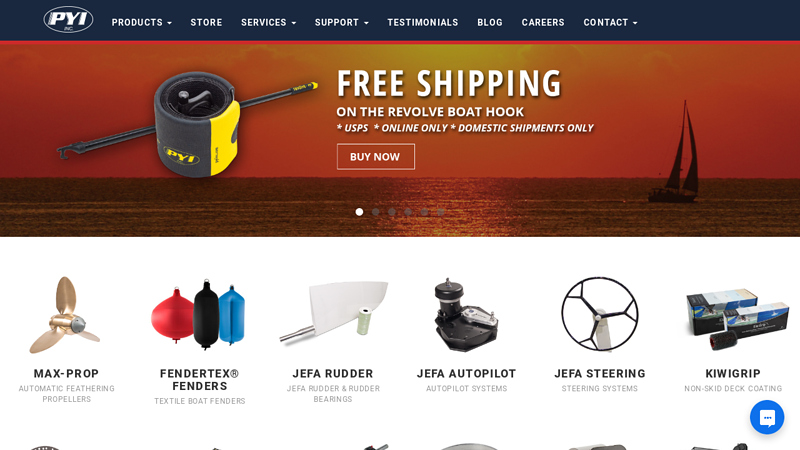Screen dimensions: 800x450
Task: Open the Fendertex fenders product image
Action: pos(199,314)
